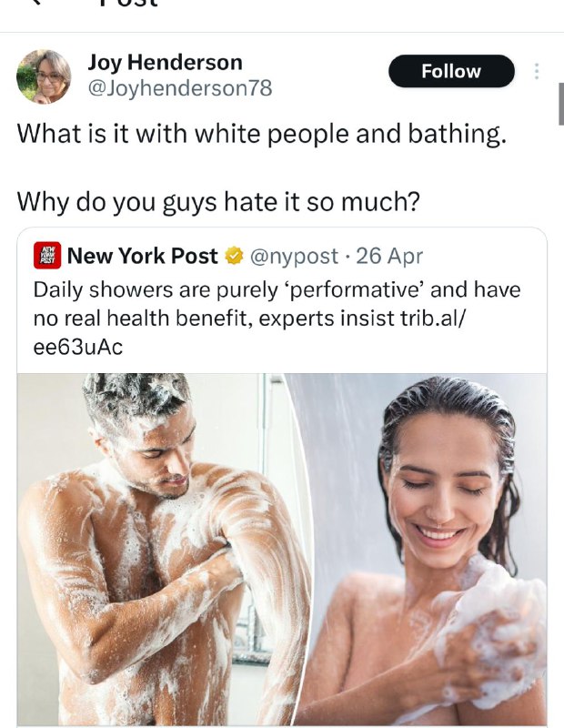564x728 pixels.
Task: Open the quoted New York Post card
Action: (282, 477)
